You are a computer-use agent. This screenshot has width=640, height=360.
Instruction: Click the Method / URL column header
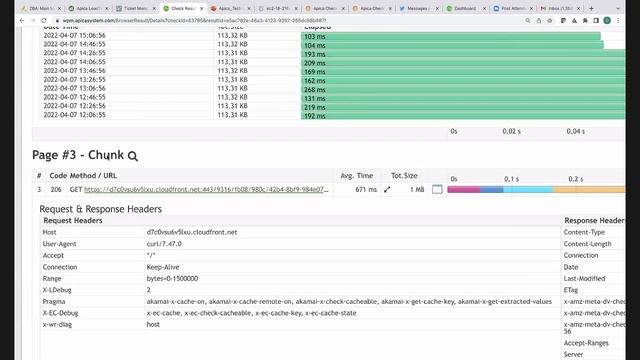93,176
